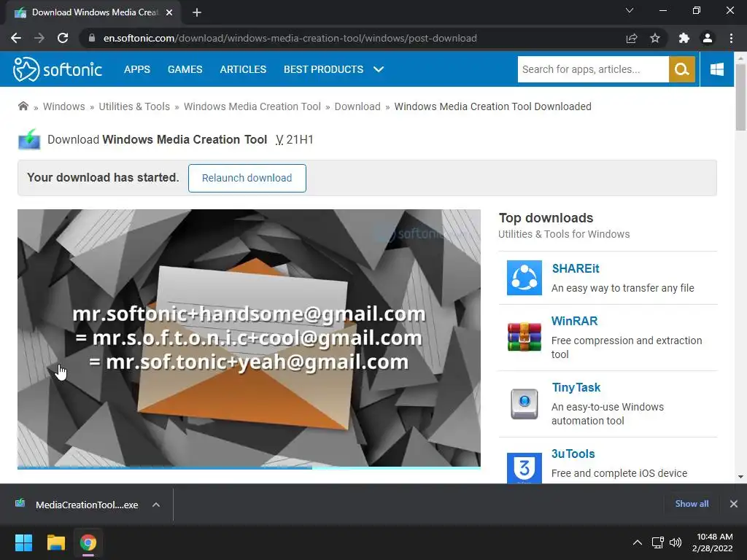The image size is (747, 560).
Task: Click the 'V 21H1' version text
Action: 295,139
